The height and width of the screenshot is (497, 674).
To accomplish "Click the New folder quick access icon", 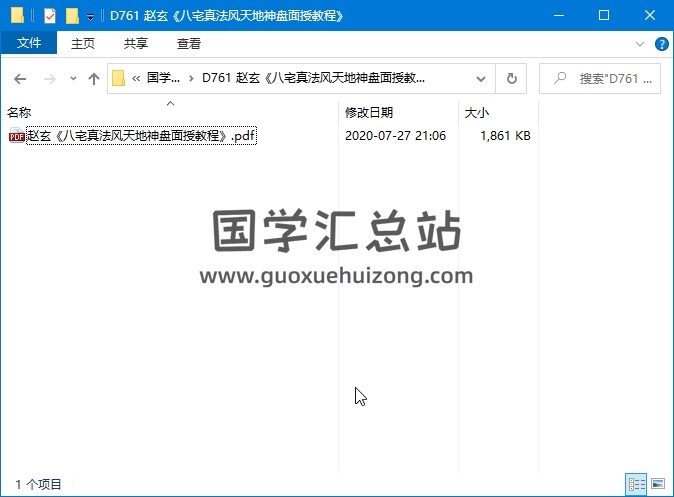I will pyautogui.click(x=72, y=16).
